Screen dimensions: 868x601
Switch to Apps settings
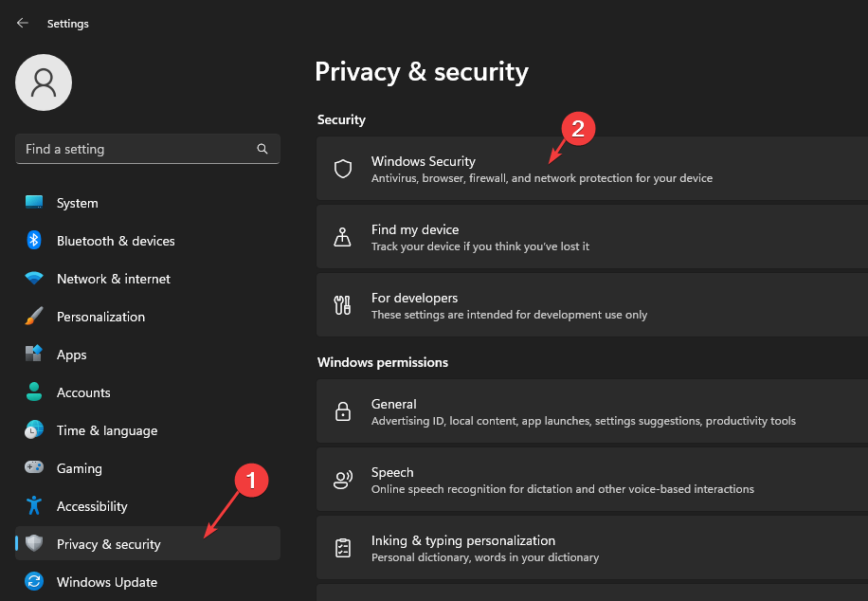(147, 355)
